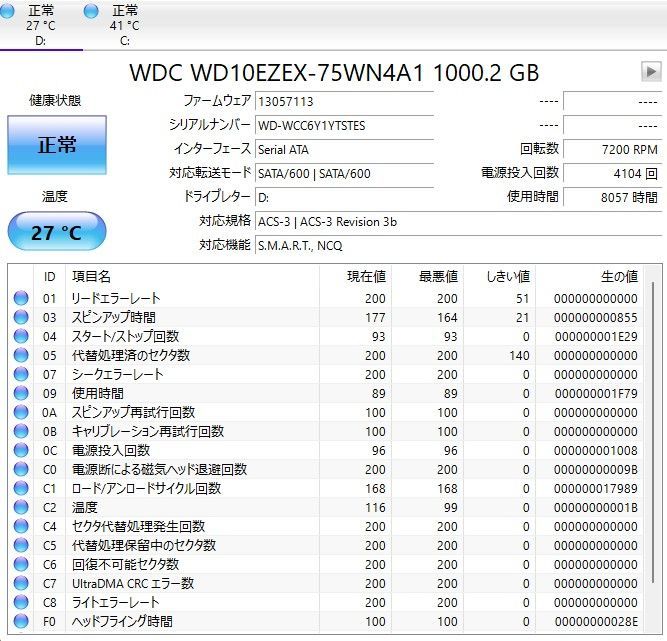Click the status icon for ID 0C 電源投入回数
667x641 pixels.
[21, 450]
